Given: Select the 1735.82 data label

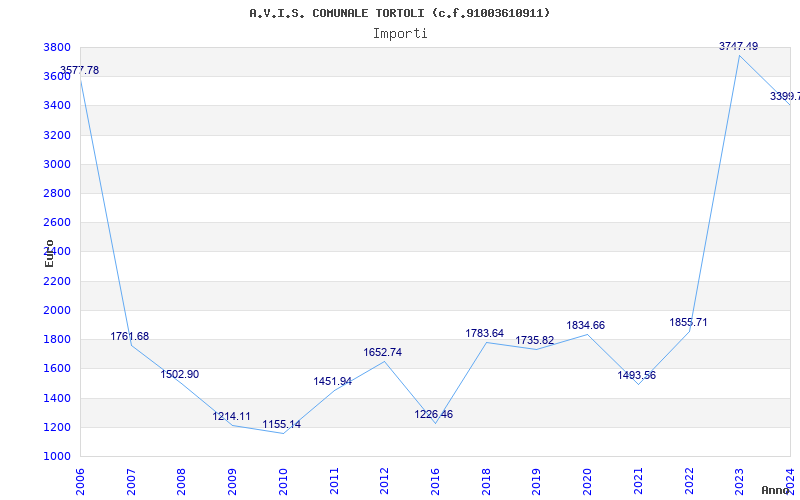Looking at the screenshot, I should point(535,340).
